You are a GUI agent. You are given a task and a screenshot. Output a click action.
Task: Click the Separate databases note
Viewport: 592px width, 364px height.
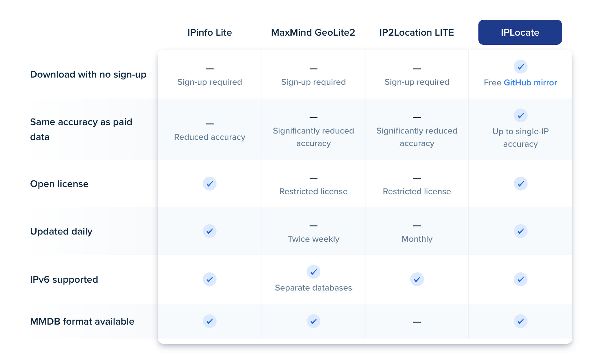(314, 288)
